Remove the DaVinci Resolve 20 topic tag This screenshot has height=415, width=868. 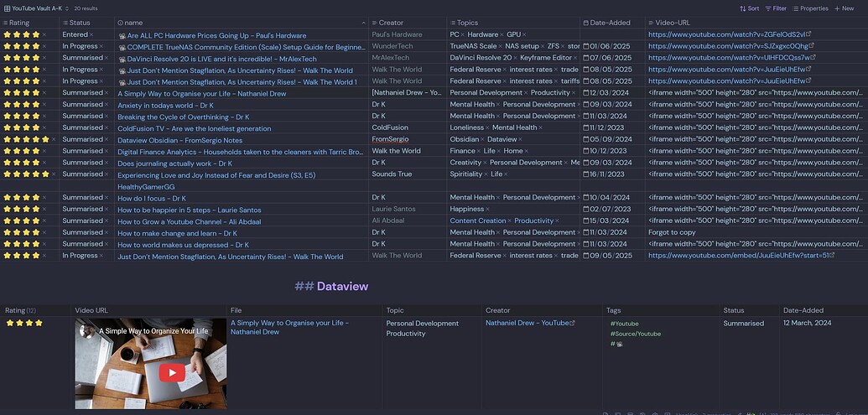[515, 58]
